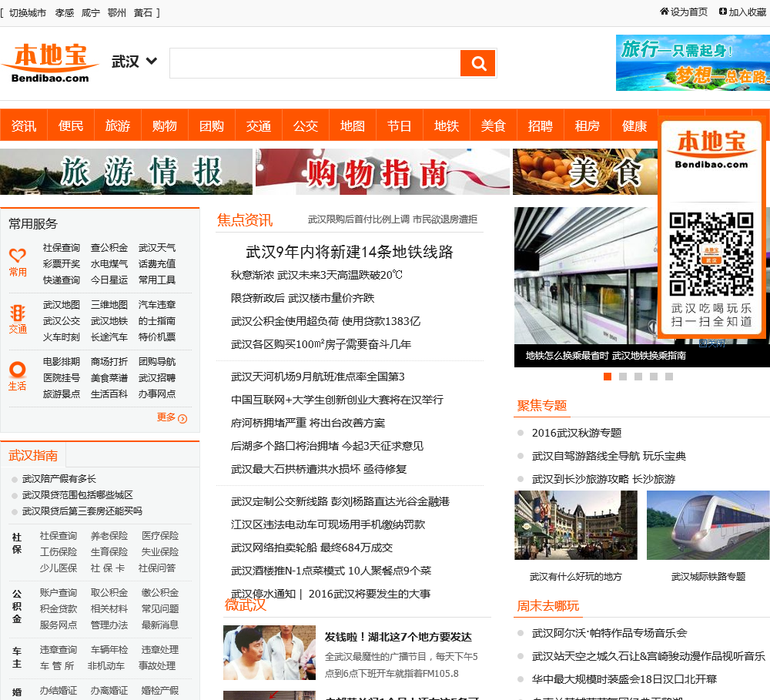Image resolution: width=770 pixels, height=700 pixels.
Task: Open 违章查询 under 车主
Action: (x=59, y=649)
